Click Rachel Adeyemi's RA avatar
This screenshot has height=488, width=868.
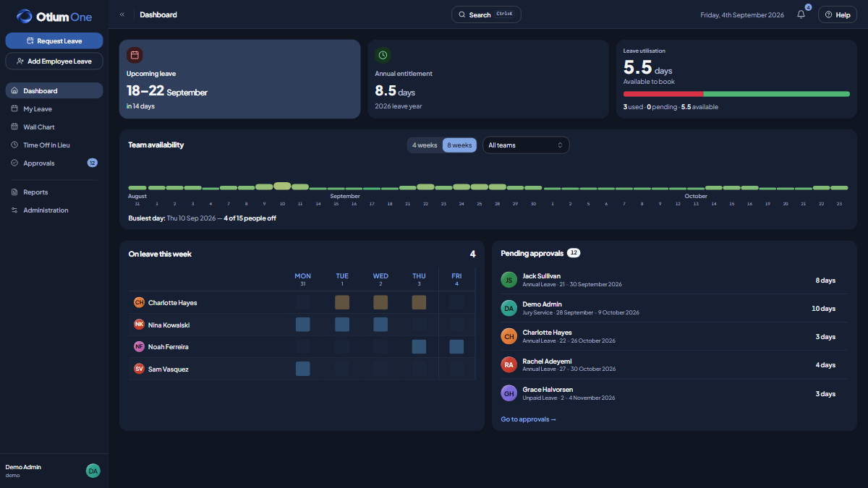pyautogui.click(x=509, y=365)
